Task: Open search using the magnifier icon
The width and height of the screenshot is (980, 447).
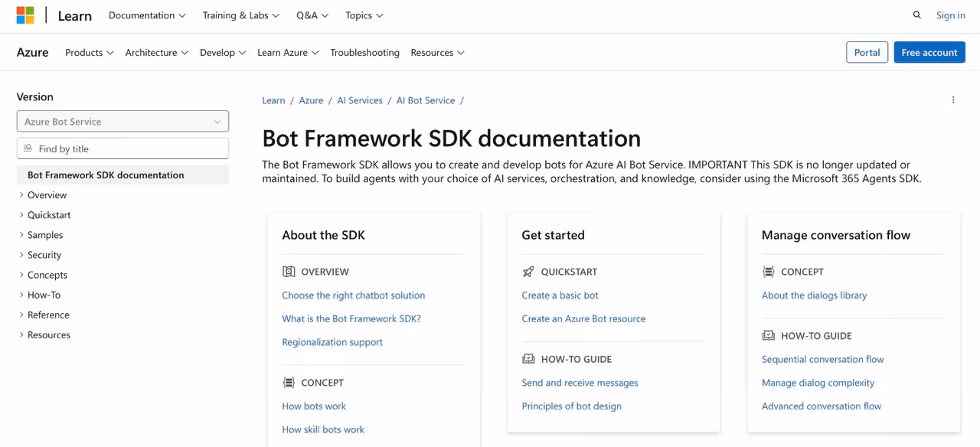Action: (x=916, y=15)
